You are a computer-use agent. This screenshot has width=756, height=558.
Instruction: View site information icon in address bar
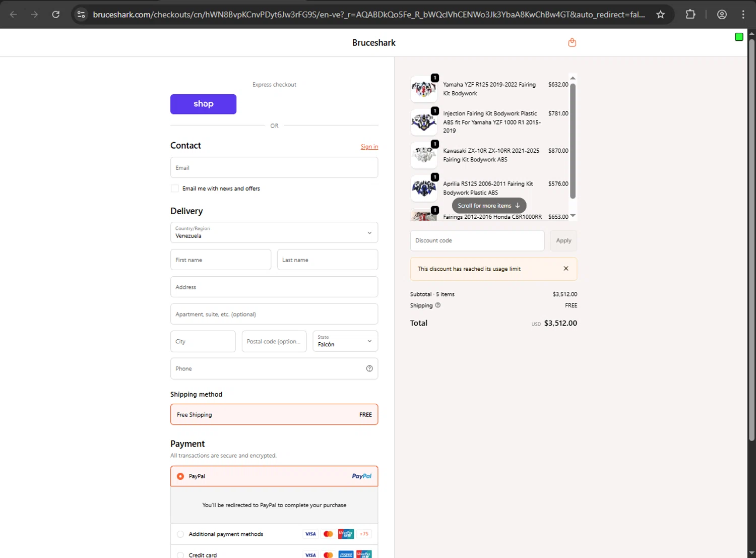click(81, 15)
